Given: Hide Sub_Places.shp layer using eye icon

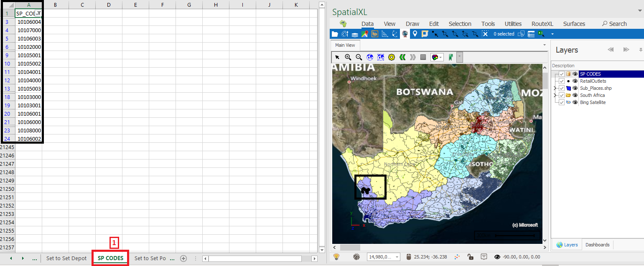Looking at the screenshot, I should [575, 88].
